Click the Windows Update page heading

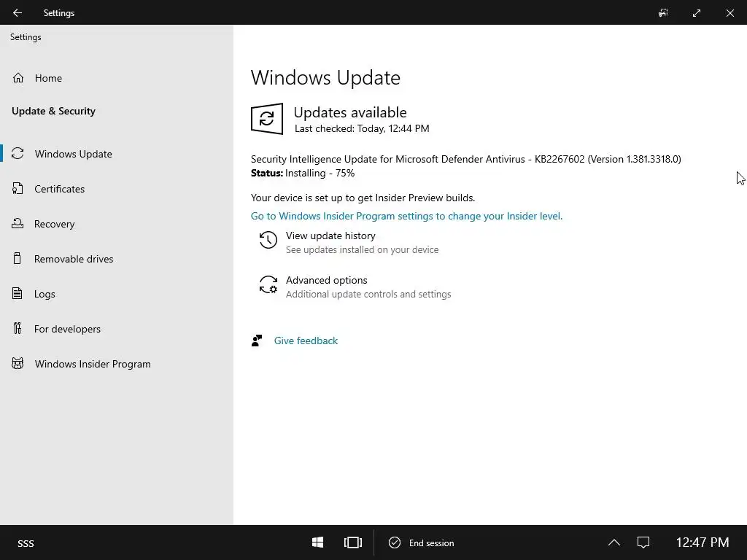click(x=325, y=77)
